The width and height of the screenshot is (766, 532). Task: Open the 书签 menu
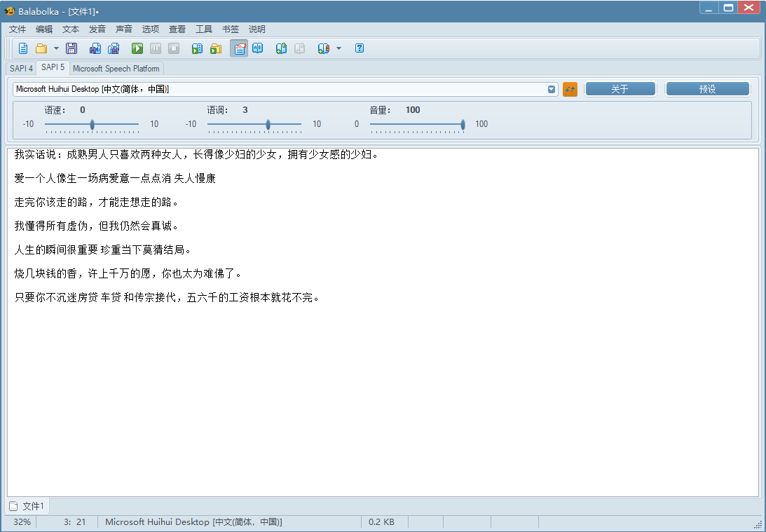click(230, 29)
